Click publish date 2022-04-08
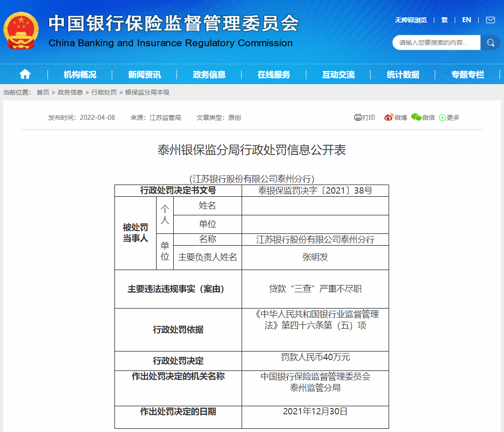The height and width of the screenshot is (432, 504). (97, 118)
